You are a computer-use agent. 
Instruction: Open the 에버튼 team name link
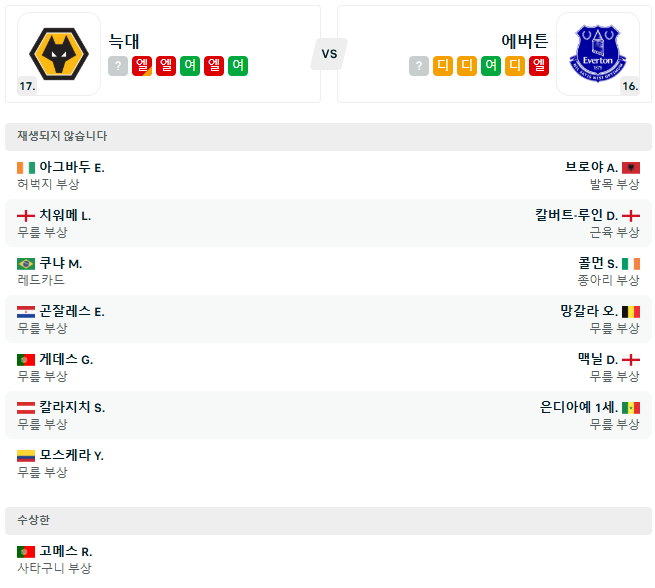click(525, 41)
